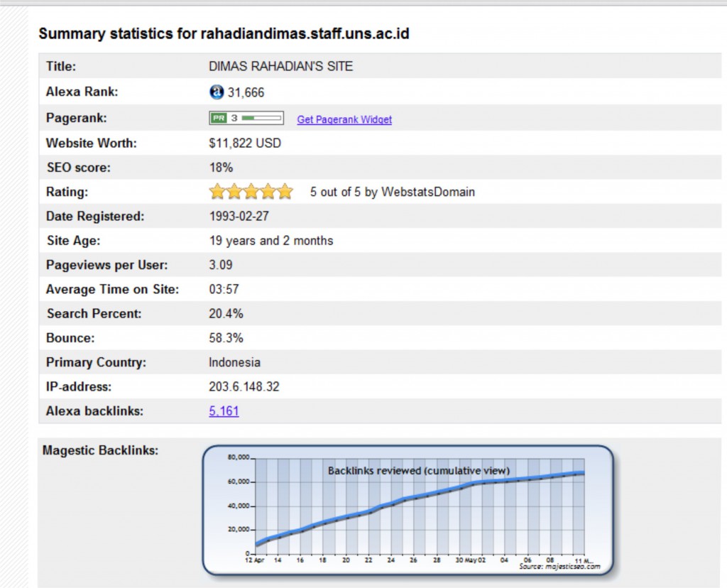Viewport: 727px width, 588px height.
Task: Click the Rating: row label
Action: [67, 192]
